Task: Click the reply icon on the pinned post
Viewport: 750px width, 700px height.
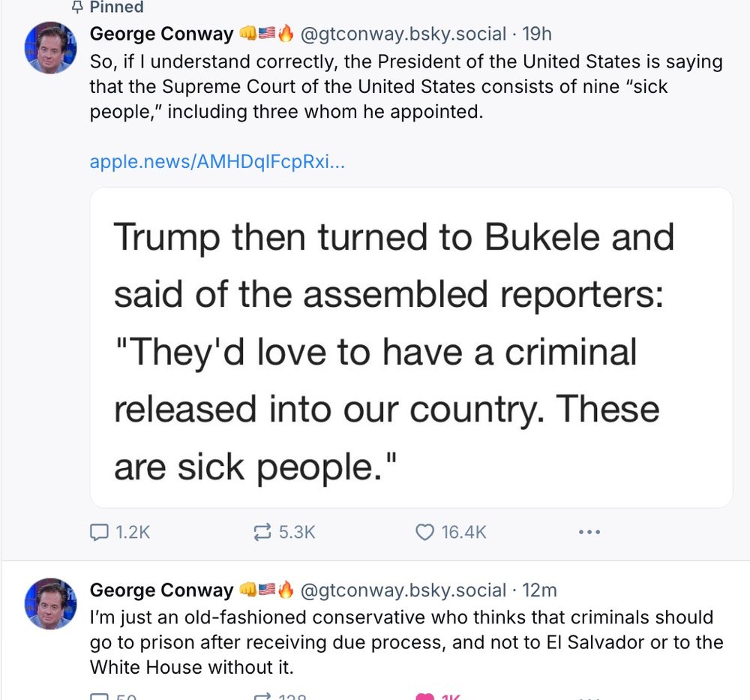Action: (99, 532)
